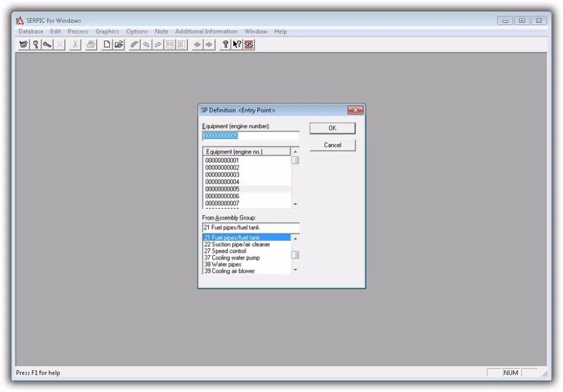Click the red SIS icon

[249, 44]
